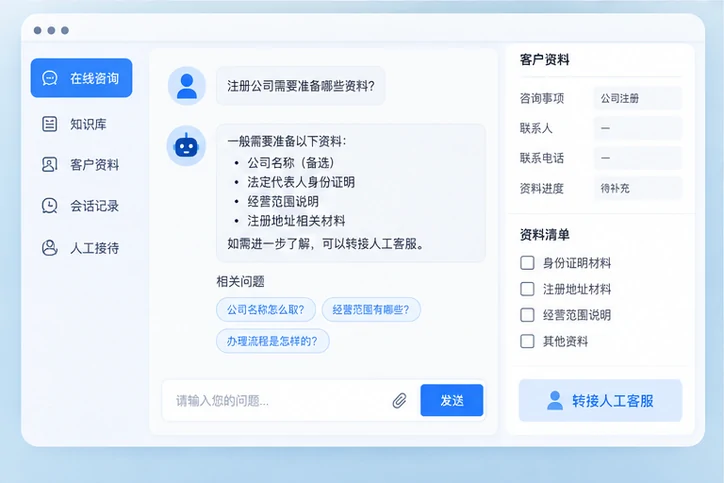Toggle the 其他资料 checkbox
The width and height of the screenshot is (724, 483).
pyautogui.click(x=527, y=341)
